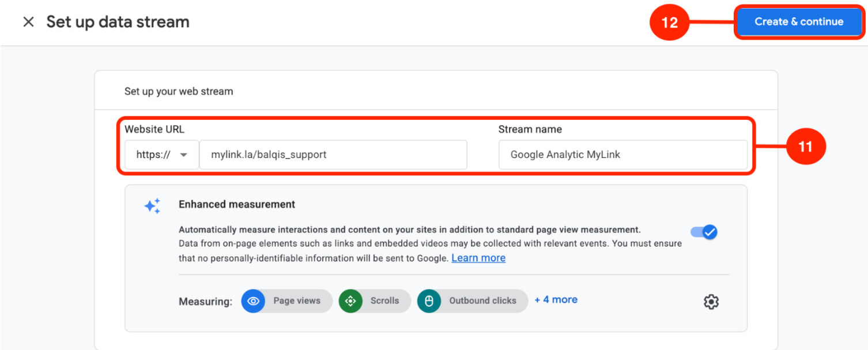868x350 pixels.
Task: Open the https:// protocol dropdown
Action: [x=162, y=155]
